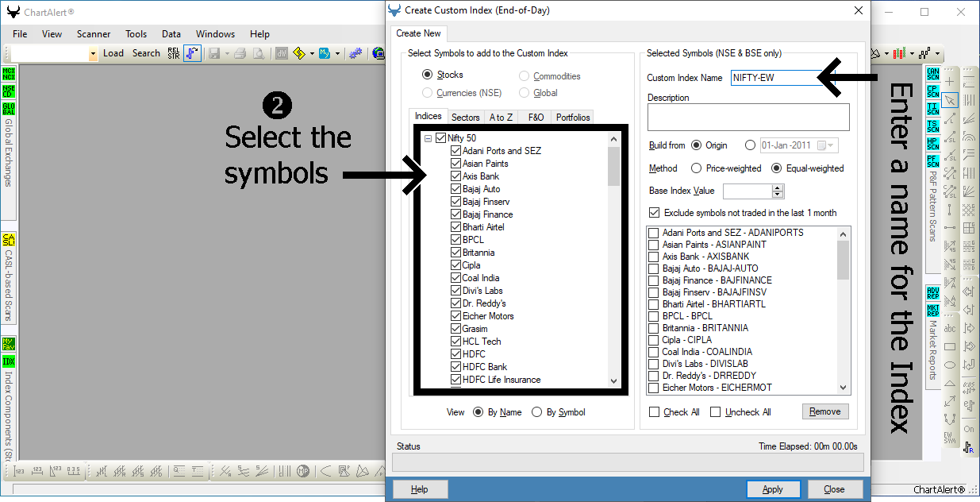This screenshot has width=980, height=502.
Task: Click the TS SCN scanner icon
Action: coord(932,126)
